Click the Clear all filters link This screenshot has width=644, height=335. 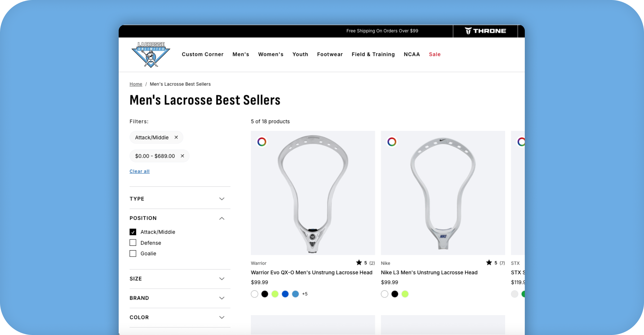(139, 171)
